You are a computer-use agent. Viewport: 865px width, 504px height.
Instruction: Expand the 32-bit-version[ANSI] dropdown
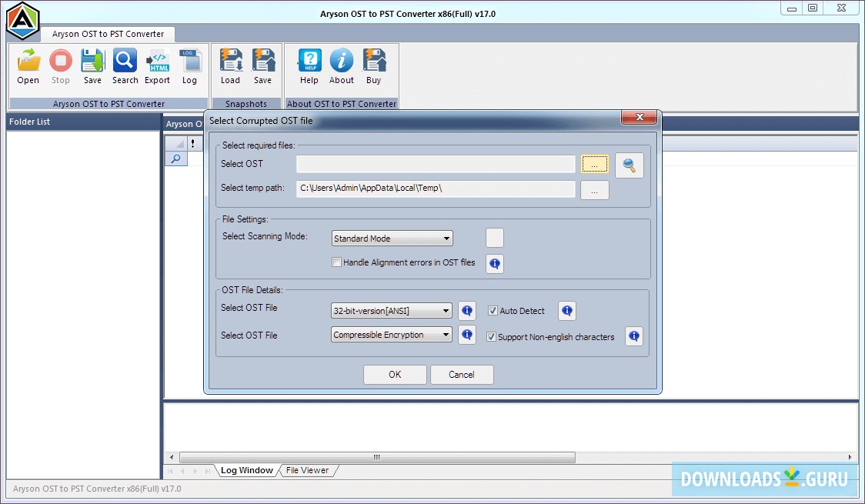[x=446, y=310]
